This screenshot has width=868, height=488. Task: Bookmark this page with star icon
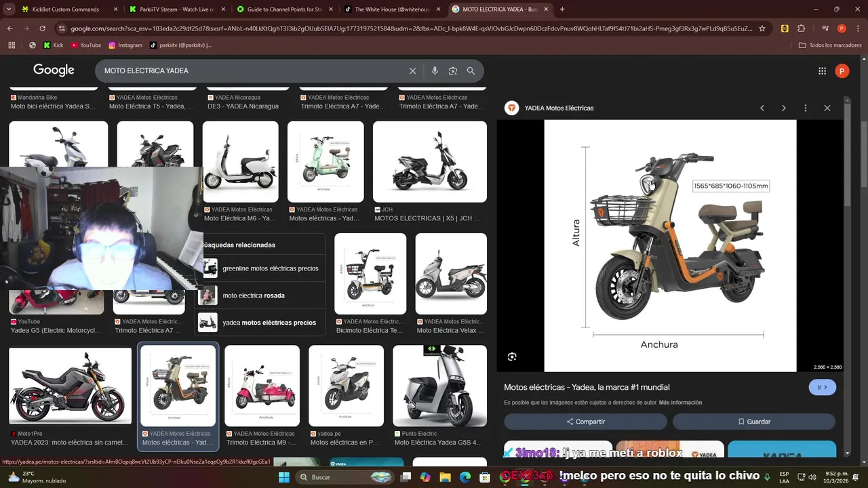(762, 28)
